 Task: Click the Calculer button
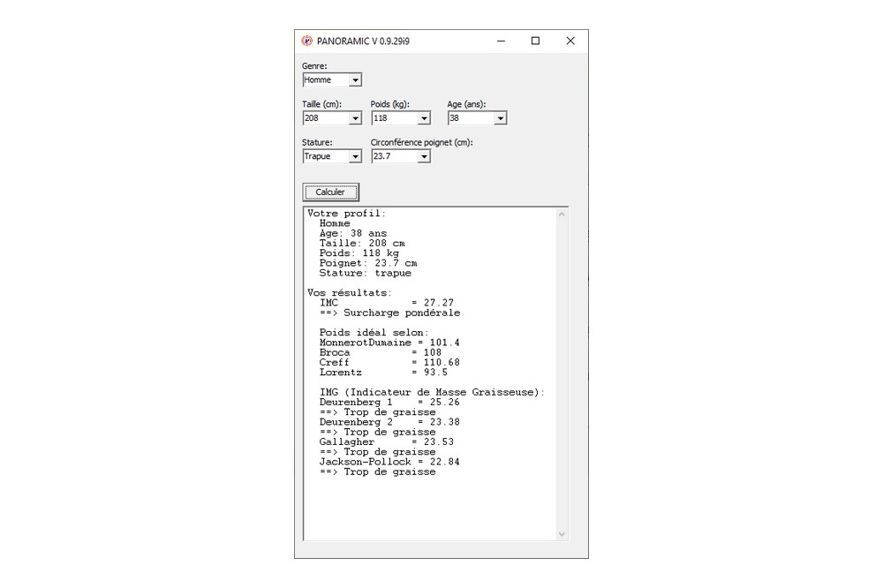[330, 192]
